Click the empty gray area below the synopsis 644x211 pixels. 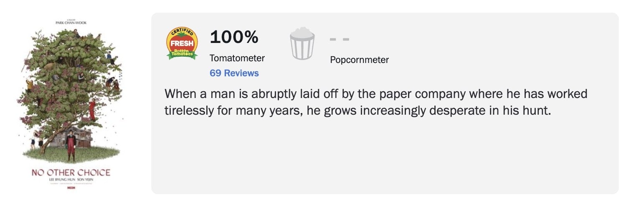384,158
